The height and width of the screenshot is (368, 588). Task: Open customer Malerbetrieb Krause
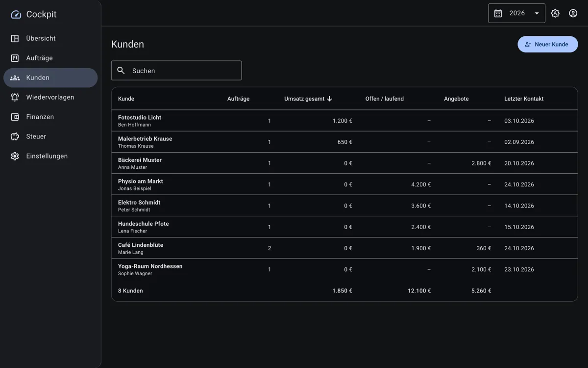point(344,142)
